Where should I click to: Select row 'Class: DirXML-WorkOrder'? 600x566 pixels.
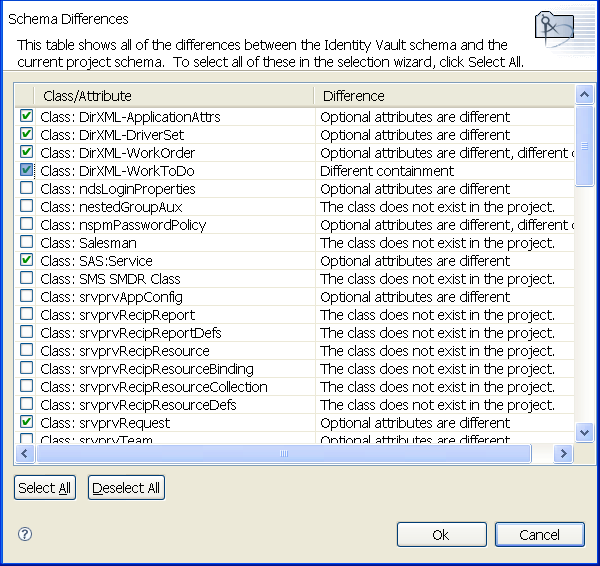pos(295,153)
